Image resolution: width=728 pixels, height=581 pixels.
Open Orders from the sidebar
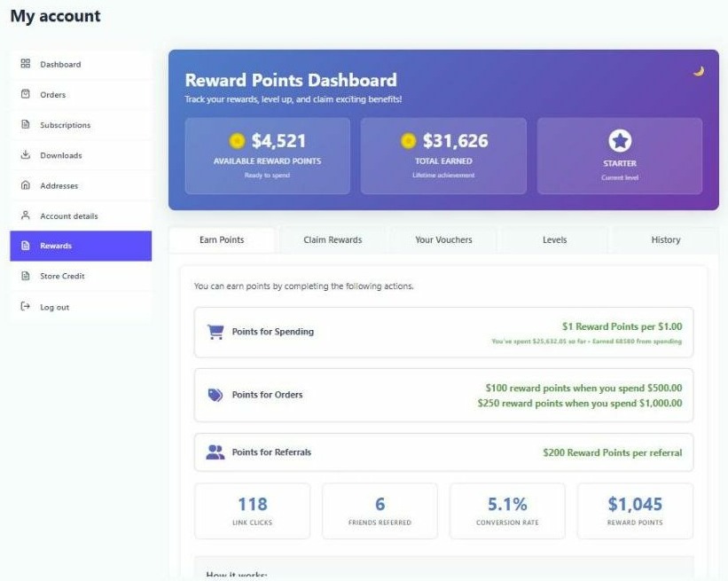click(81, 94)
